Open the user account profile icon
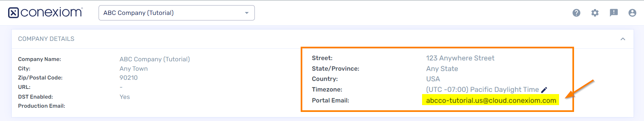 [x=632, y=13]
